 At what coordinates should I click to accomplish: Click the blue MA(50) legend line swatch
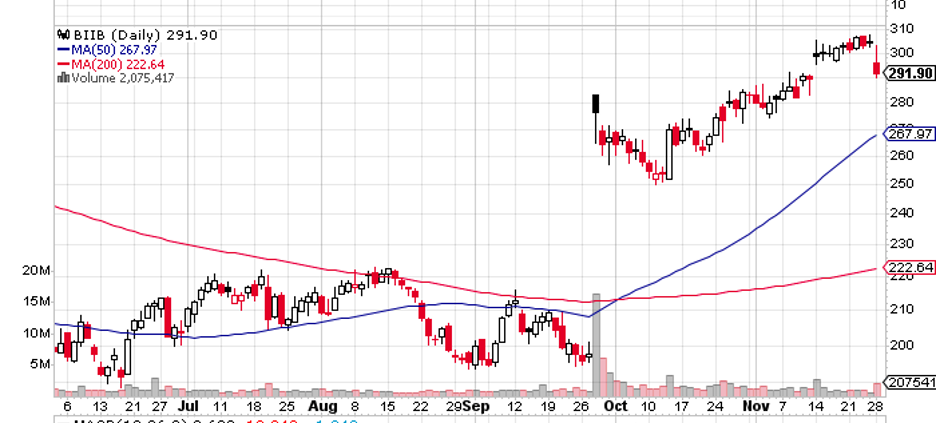tap(63, 50)
